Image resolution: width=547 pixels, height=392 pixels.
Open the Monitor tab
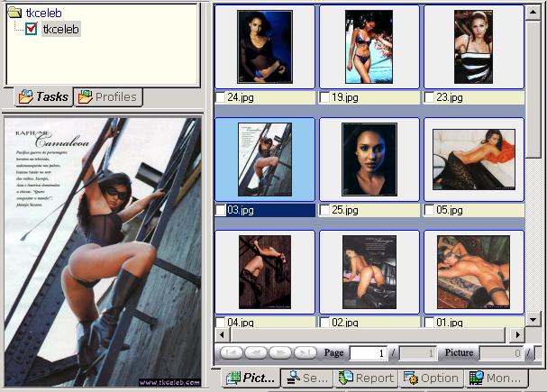click(x=497, y=378)
